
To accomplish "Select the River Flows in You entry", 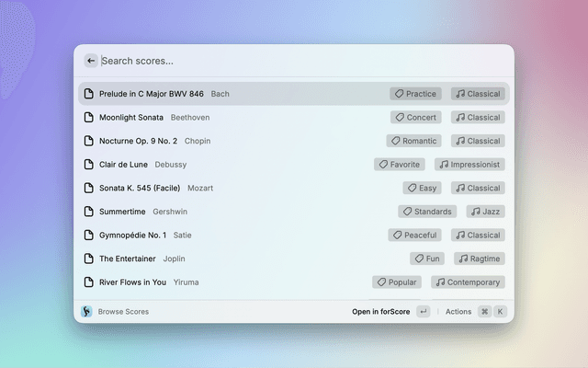I will [132, 282].
